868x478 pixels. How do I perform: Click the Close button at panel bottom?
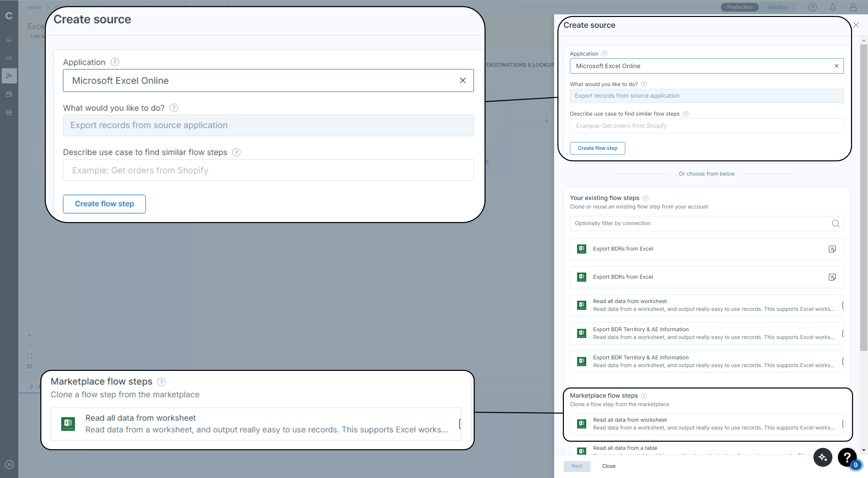coord(609,466)
